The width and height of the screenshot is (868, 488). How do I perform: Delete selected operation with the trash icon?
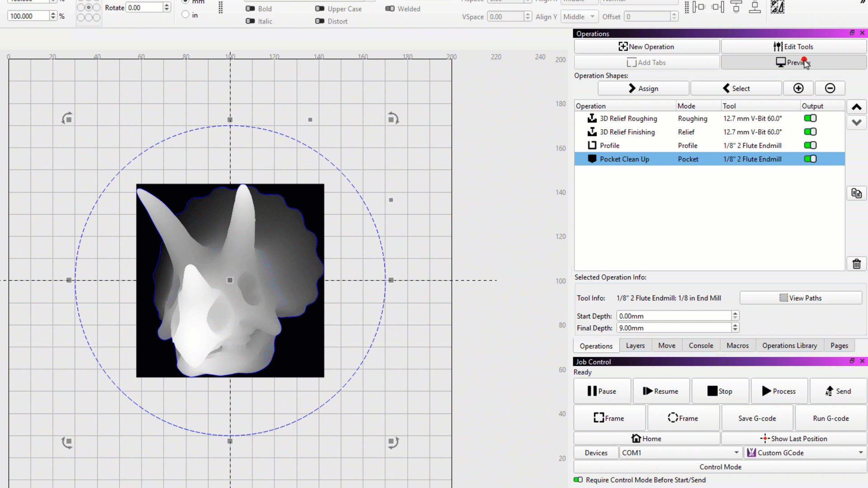coord(856,264)
